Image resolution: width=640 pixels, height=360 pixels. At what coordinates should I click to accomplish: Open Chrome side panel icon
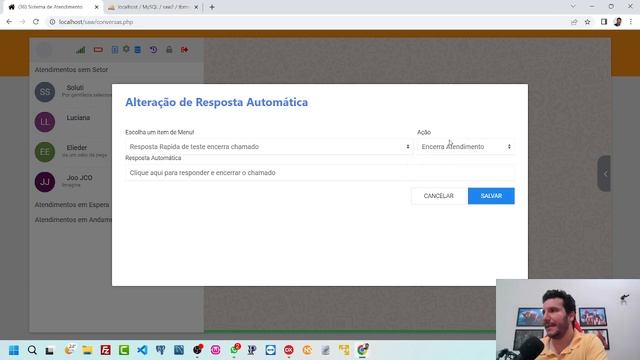pos(604,22)
